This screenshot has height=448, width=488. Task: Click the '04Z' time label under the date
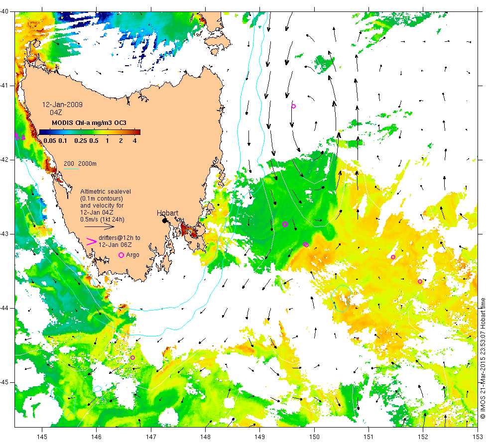56,112
